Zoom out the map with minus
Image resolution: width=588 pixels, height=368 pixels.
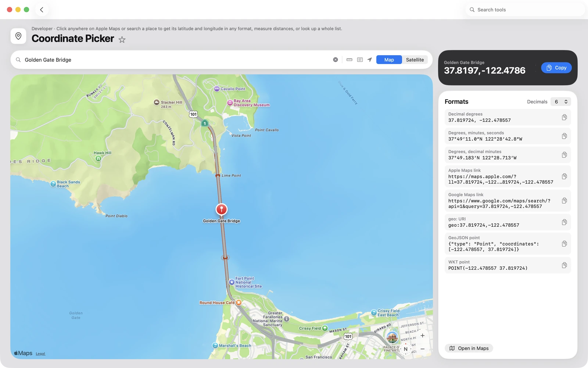click(423, 349)
